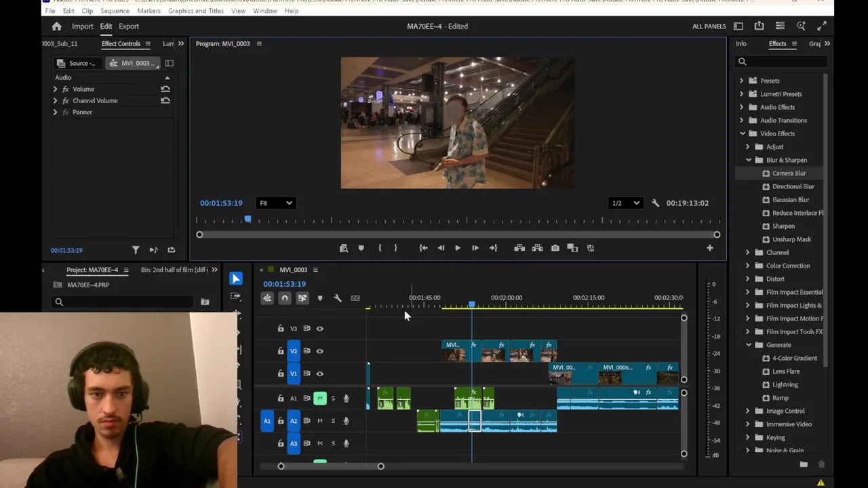Hide the V2 track output
868x488 pixels.
(320, 351)
